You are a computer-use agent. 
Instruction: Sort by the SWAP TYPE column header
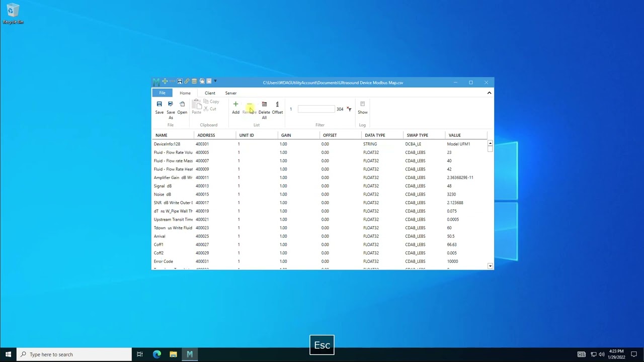coord(424,135)
